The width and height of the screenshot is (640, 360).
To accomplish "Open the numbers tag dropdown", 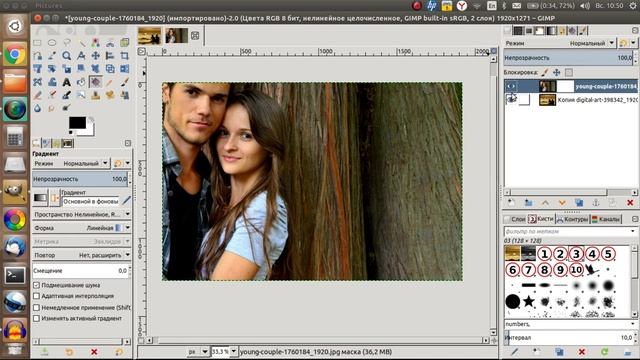I will 633,324.
